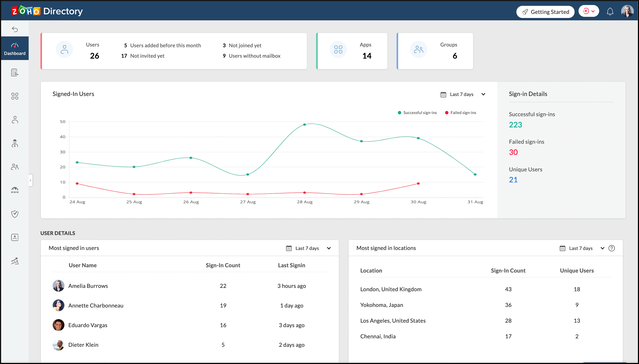Toggle Successful sign-ins legend series
The width and height of the screenshot is (639, 364).
click(417, 113)
